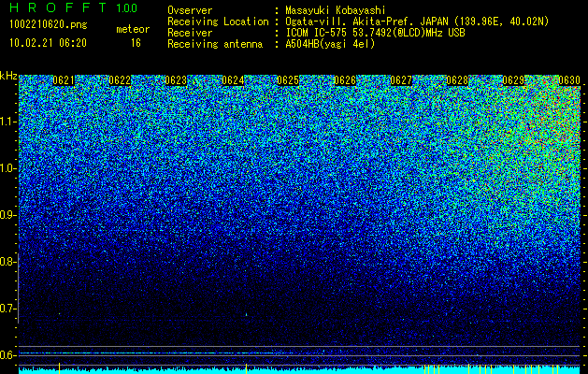
Task: Click the 1.1 kHz axis label
Action: tap(7, 122)
